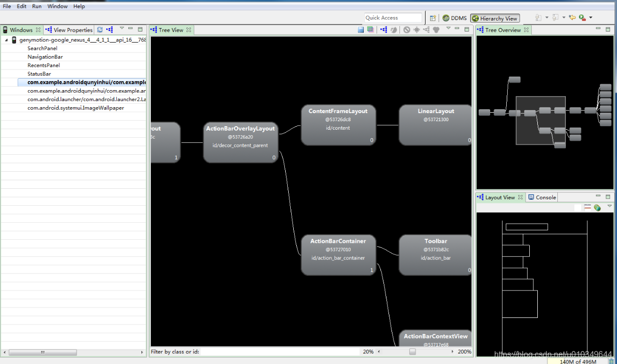Select NavigationBar in the windows list
The height and width of the screenshot is (364, 617).
45,57
